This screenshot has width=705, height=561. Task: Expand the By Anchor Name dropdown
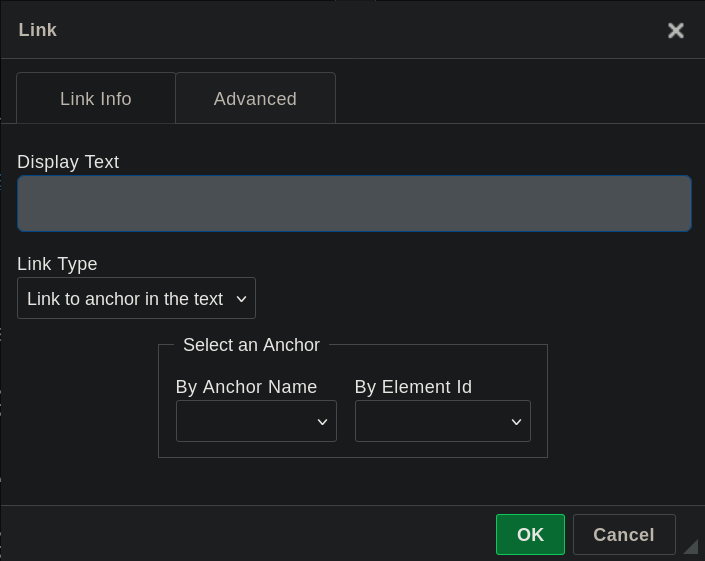click(x=256, y=422)
